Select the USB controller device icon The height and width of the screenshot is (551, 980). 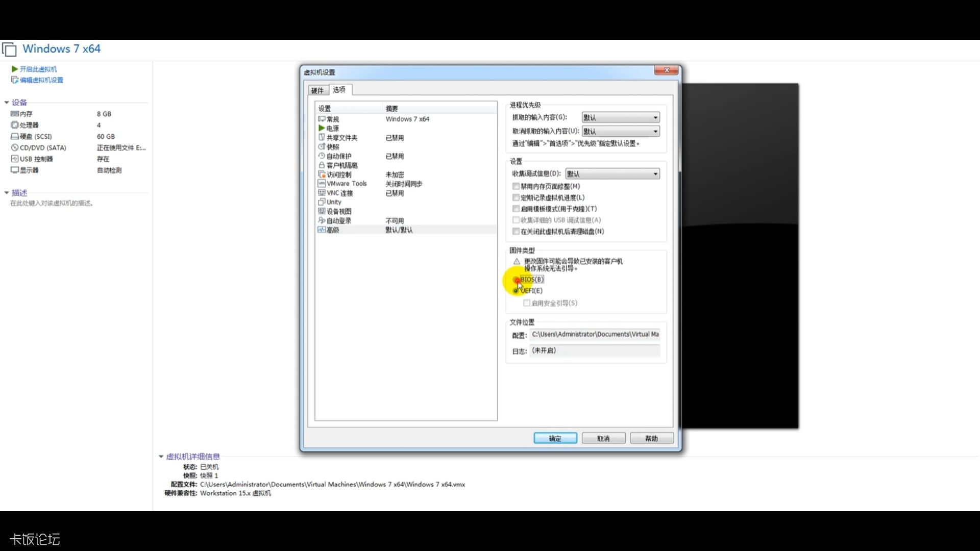(x=15, y=159)
